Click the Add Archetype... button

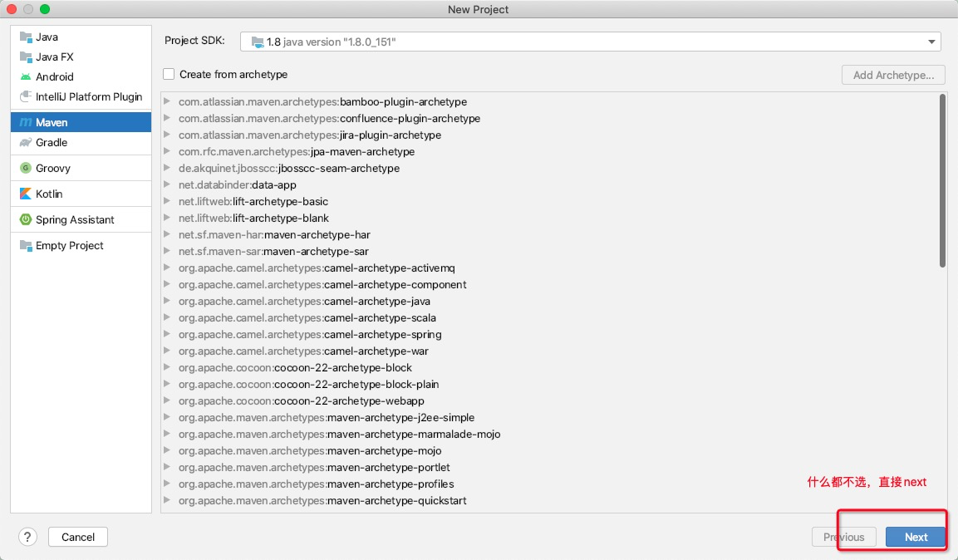893,75
